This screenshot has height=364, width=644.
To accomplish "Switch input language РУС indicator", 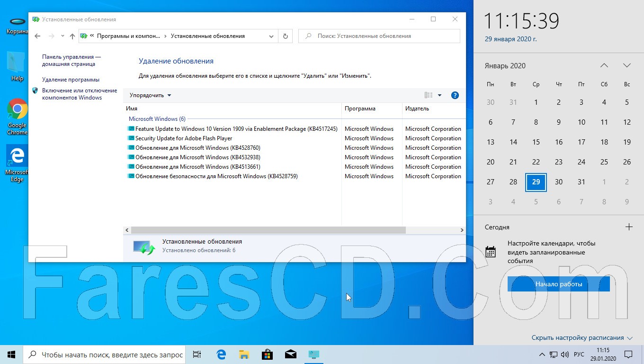I will point(579,355).
